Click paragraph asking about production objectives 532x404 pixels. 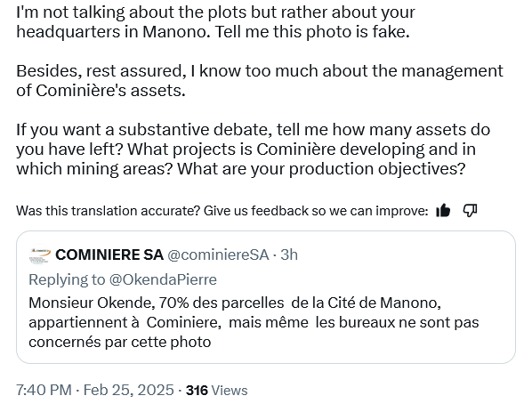(254, 149)
